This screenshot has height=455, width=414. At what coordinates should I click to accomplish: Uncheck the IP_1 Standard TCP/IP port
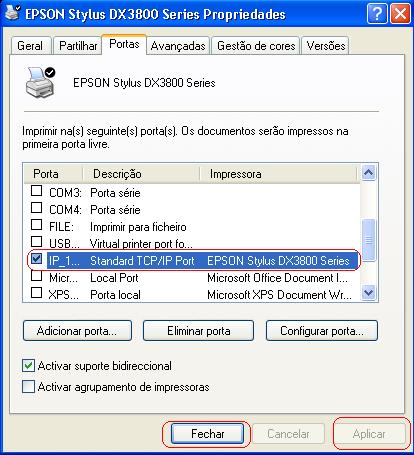(x=36, y=259)
